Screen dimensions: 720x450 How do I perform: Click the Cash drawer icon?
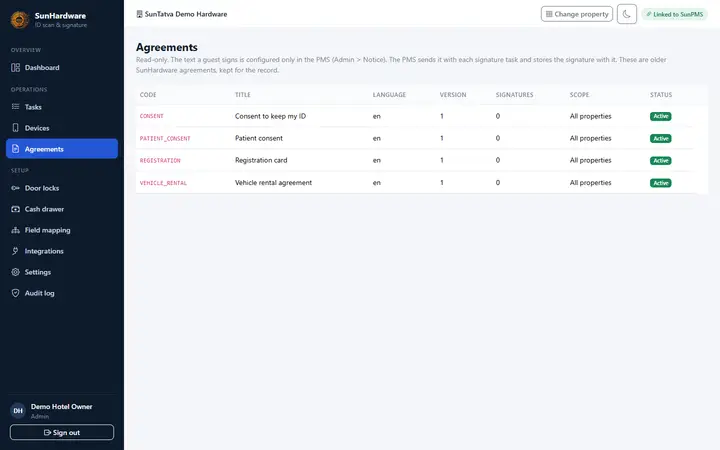pyautogui.click(x=16, y=209)
